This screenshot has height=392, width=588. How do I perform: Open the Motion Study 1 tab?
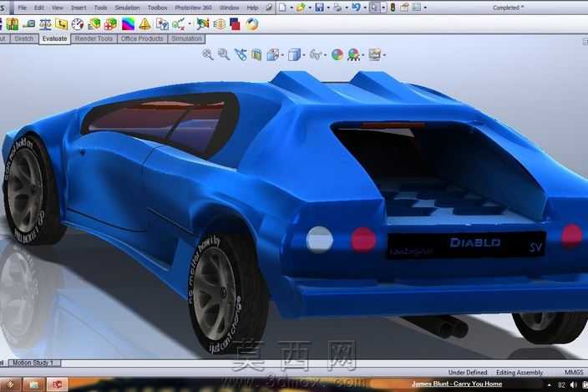point(33,363)
